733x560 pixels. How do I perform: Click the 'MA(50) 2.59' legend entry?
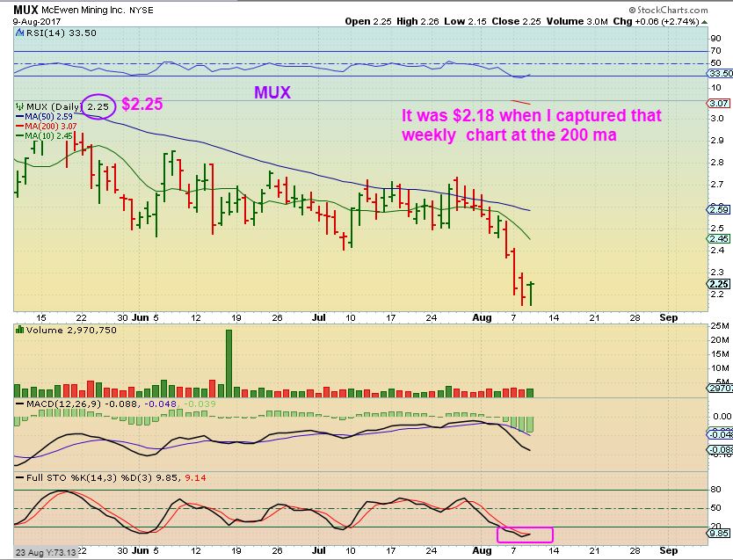45,116
